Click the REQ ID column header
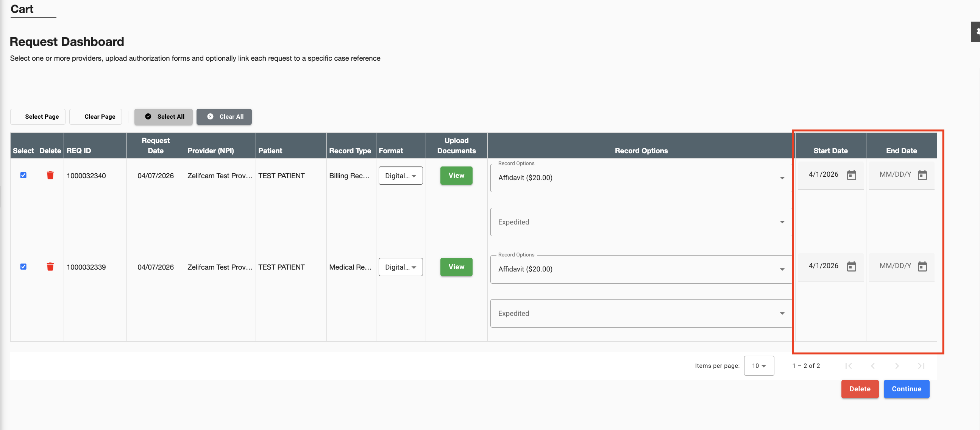This screenshot has width=980, height=430. [79, 151]
